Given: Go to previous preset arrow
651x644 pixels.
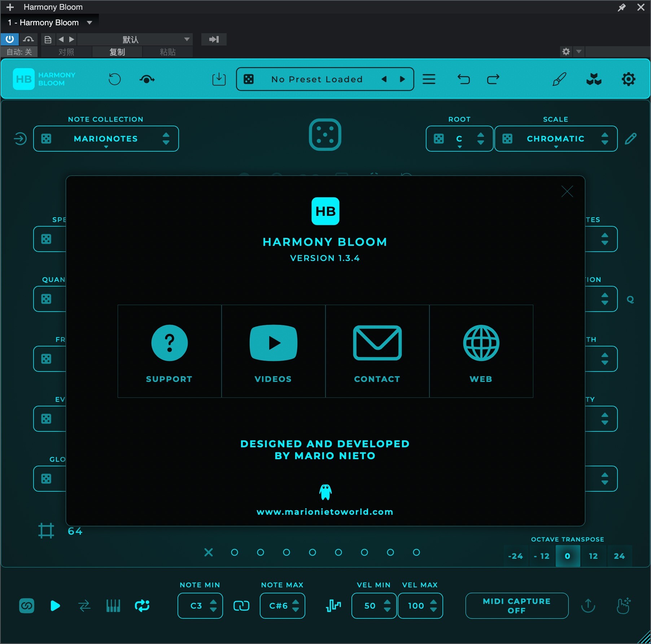Looking at the screenshot, I should [x=384, y=79].
